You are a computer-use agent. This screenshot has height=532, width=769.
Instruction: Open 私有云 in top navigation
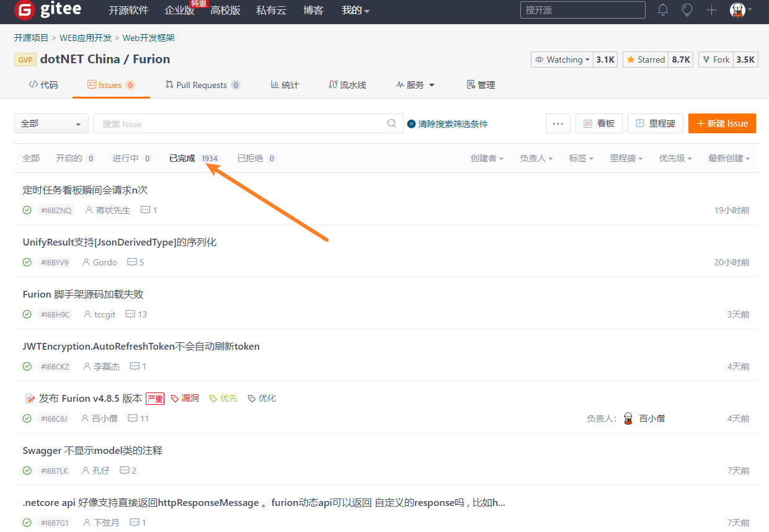tap(271, 11)
